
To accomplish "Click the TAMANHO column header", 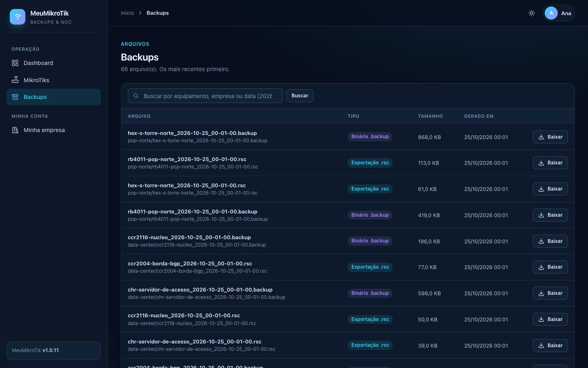I will [430, 116].
